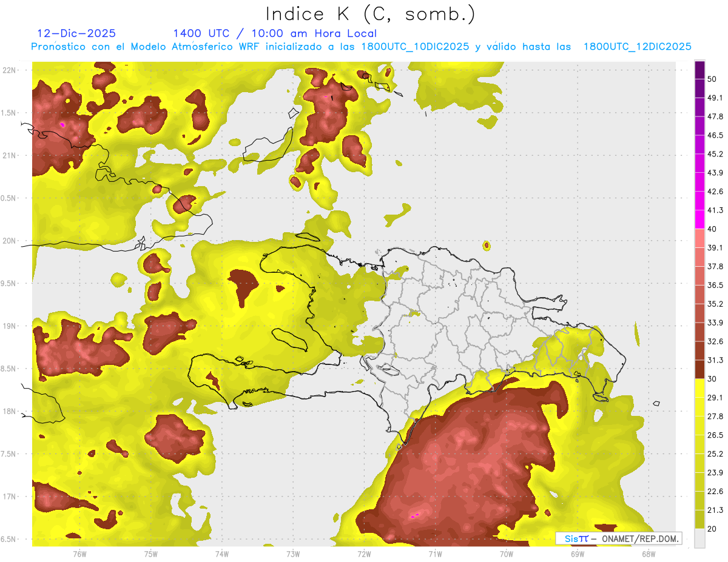The height and width of the screenshot is (562, 728).
Task: Click the '22N' latitude axis label
Action: (x=9, y=70)
